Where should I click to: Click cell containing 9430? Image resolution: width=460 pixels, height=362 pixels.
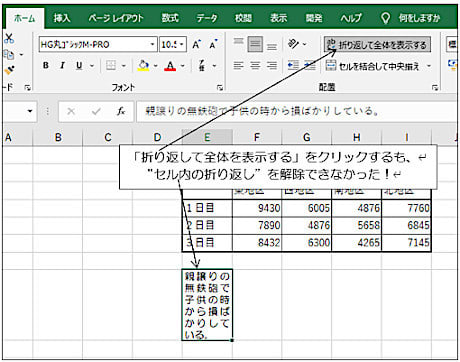(x=257, y=208)
